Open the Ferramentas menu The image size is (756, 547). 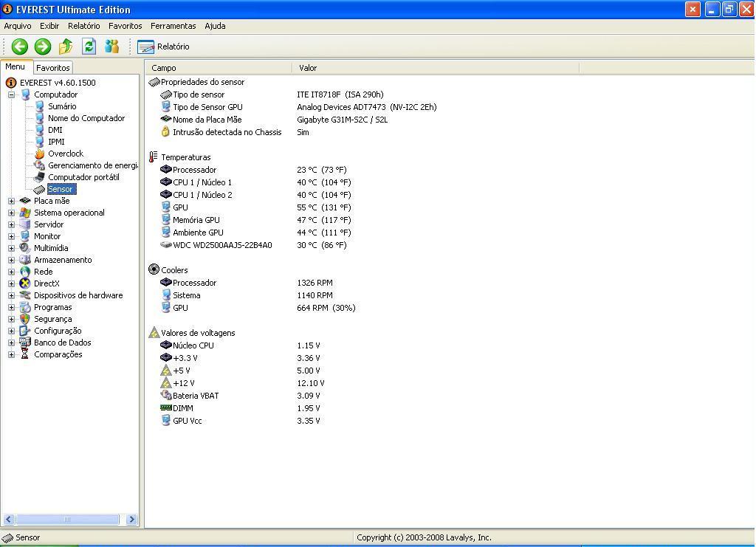173,26
